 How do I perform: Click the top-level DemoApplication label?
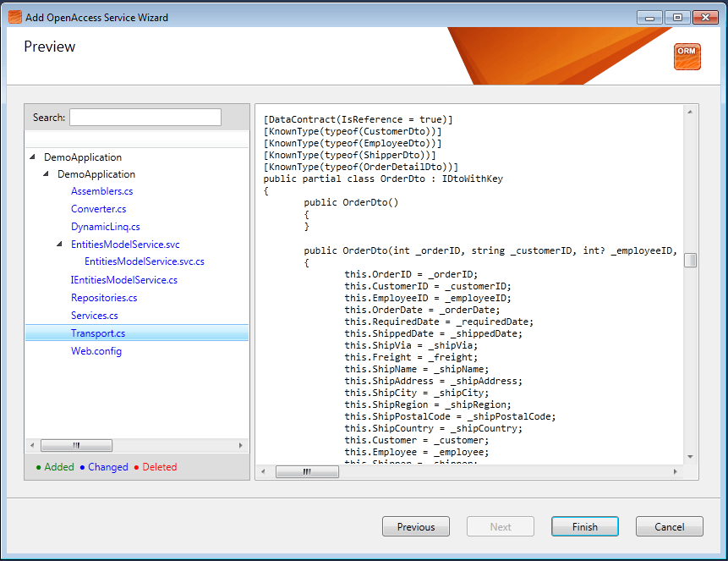83,157
